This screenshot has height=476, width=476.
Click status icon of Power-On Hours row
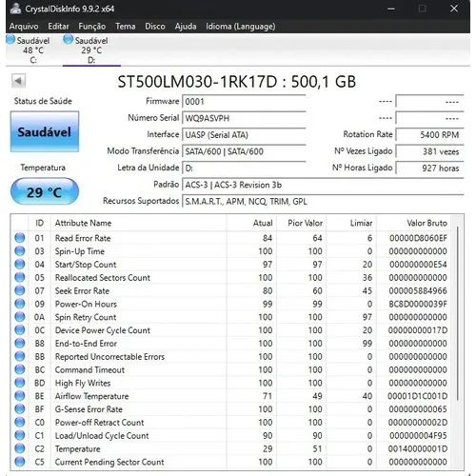[x=20, y=304]
